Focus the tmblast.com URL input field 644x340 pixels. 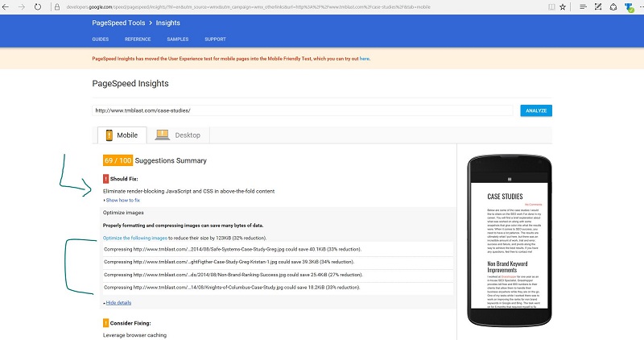point(303,110)
